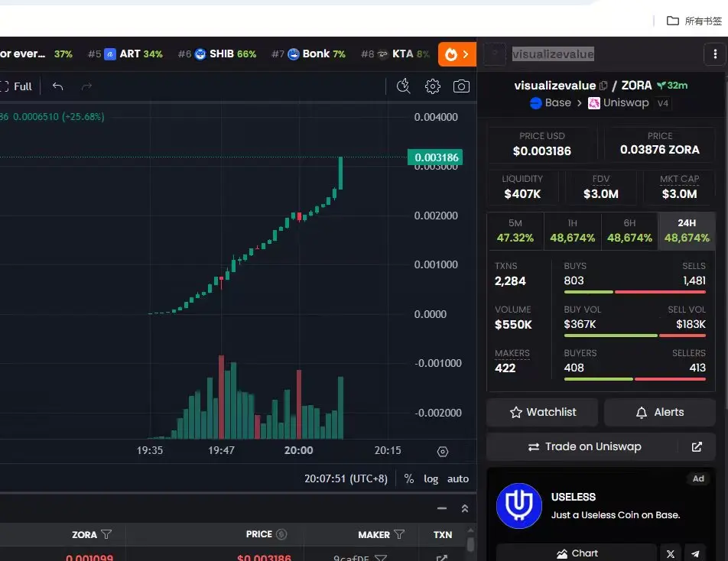
Task: Open the ART trending token
Action: (125, 54)
